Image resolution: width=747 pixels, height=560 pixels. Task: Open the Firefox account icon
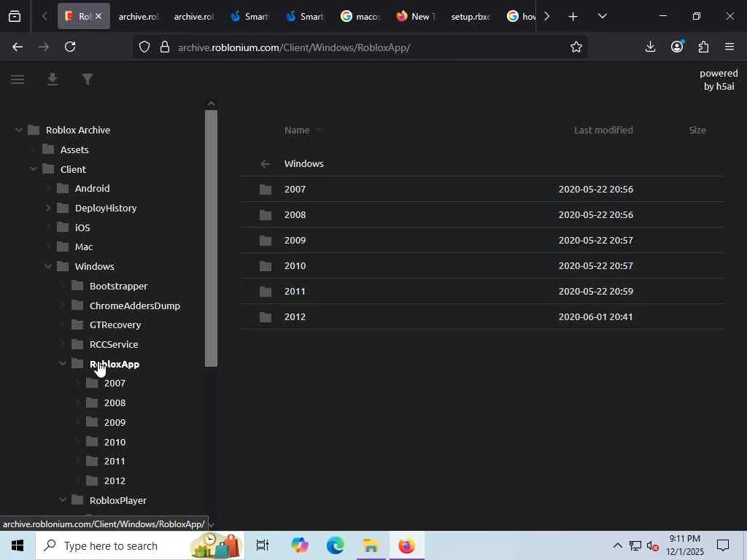point(677,47)
